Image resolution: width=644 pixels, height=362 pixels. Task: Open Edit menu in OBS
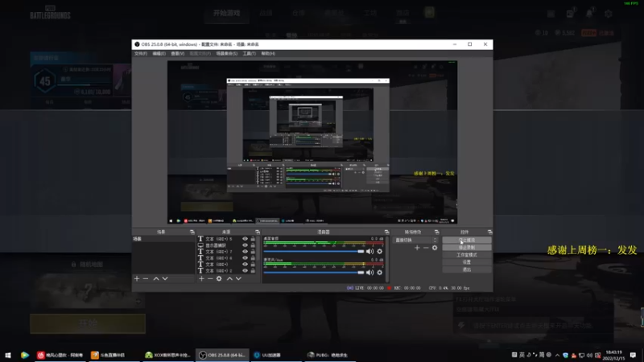click(x=159, y=54)
